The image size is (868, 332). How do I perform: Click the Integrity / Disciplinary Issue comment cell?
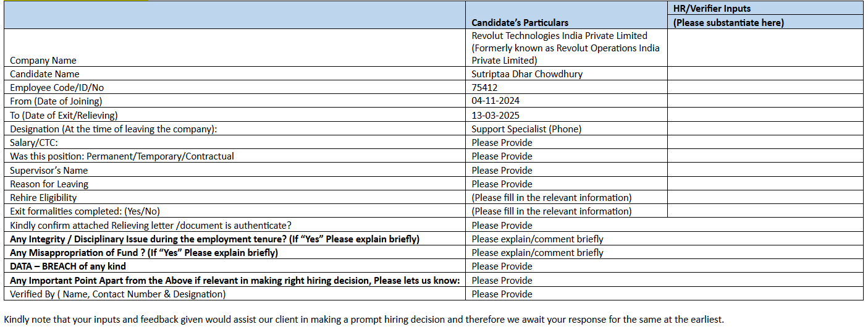pyautogui.click(x=537, y=239)
